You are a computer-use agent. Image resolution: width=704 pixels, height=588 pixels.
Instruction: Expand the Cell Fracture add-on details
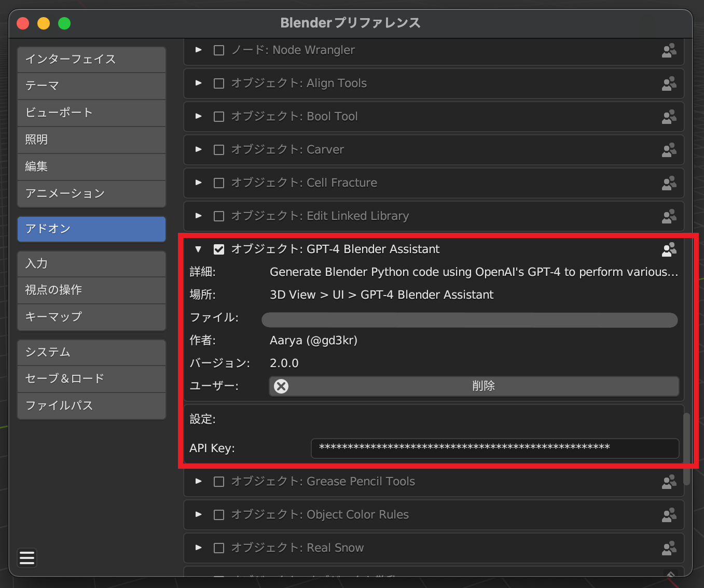click(x=198, y=183)
